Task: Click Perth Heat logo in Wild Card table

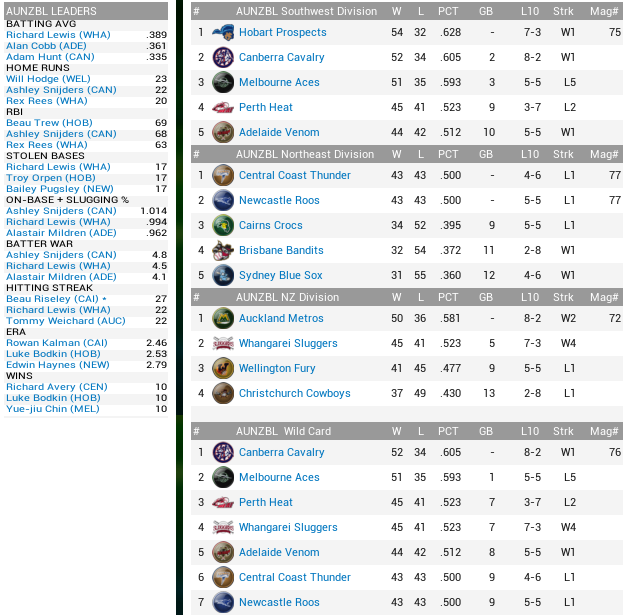Action: pos(223,502)
